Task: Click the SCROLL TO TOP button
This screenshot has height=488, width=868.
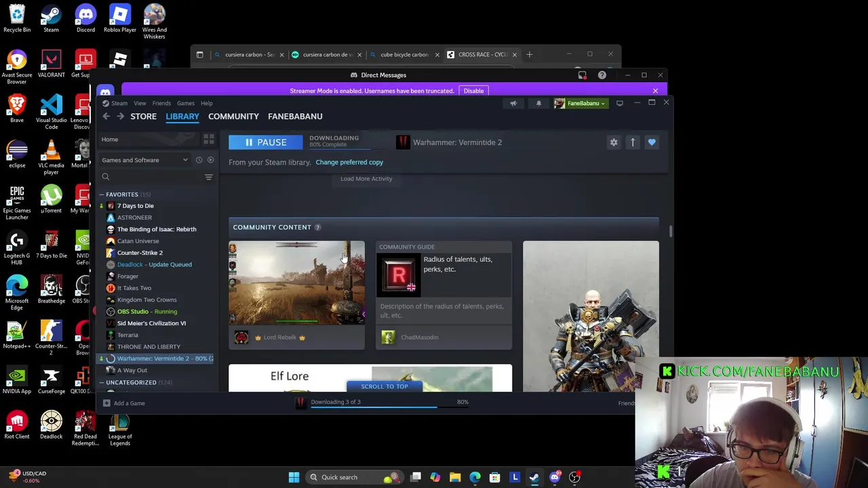Action: (x=384, y=386)
